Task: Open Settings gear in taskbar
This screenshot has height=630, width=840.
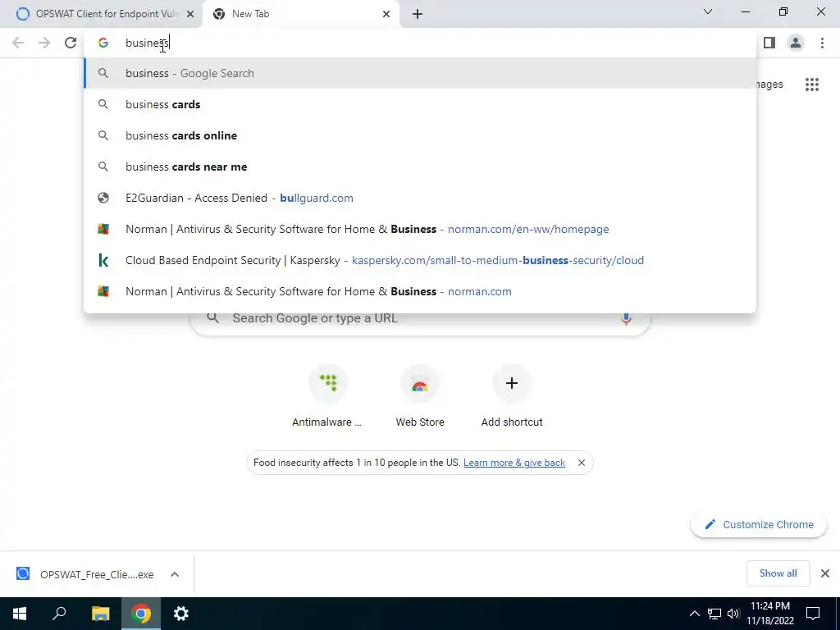Action: (181, 614)
